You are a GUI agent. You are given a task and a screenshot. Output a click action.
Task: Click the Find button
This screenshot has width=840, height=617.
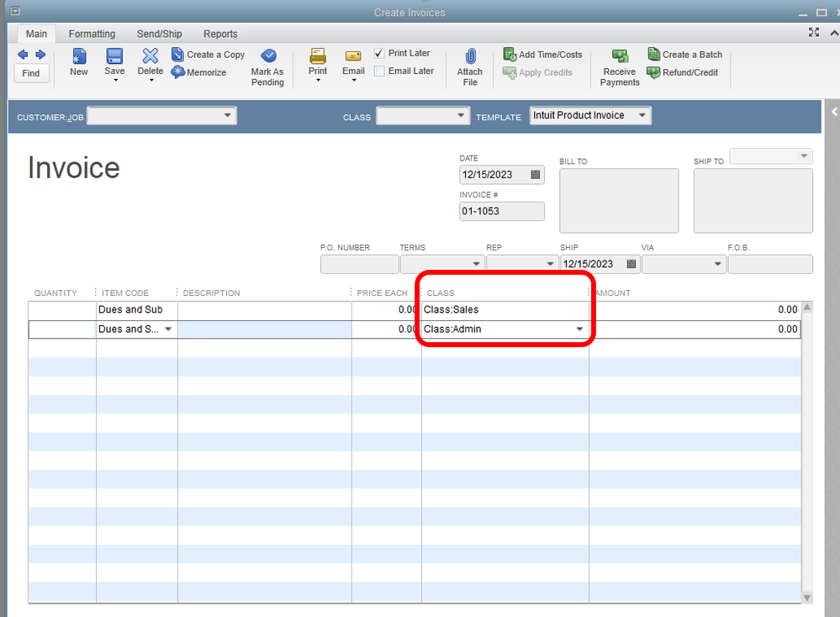[x=31, y=73]
